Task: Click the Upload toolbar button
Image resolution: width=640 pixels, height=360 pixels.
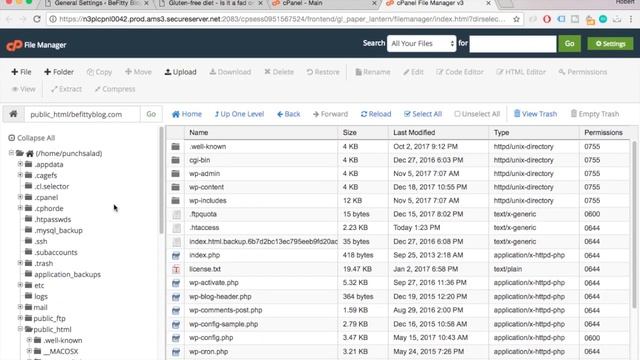Action: click(x=180, y=72)
